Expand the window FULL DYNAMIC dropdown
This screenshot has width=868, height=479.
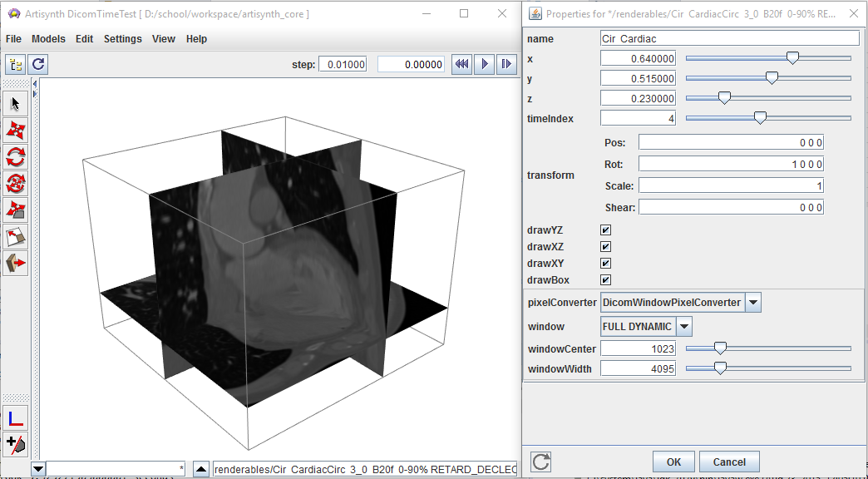click(684, 327)
